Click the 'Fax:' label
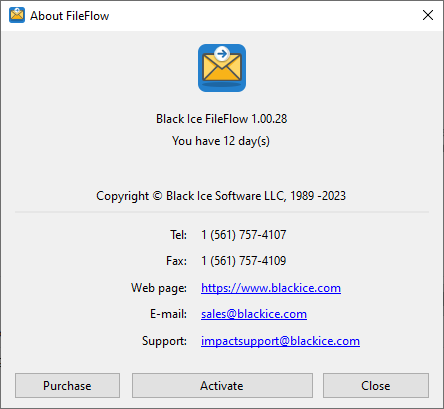The width and height of the screenshot is (444, 409). click(x=177, y=261)
